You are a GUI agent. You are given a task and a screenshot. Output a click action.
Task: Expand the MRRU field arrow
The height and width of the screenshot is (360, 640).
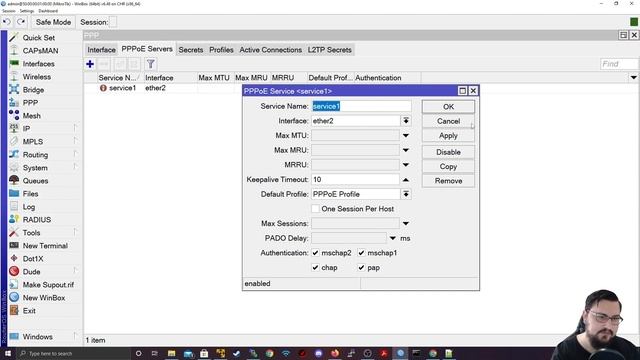click(x=406, y=165)
